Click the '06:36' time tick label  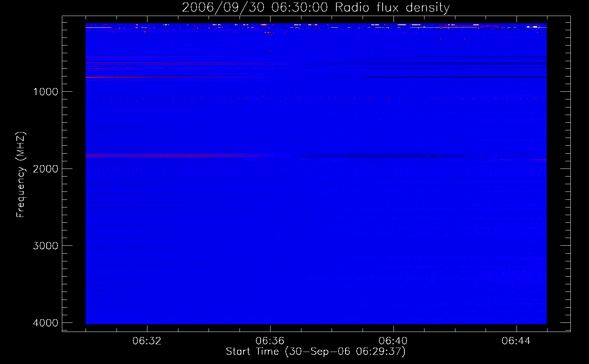pos(270,341)
